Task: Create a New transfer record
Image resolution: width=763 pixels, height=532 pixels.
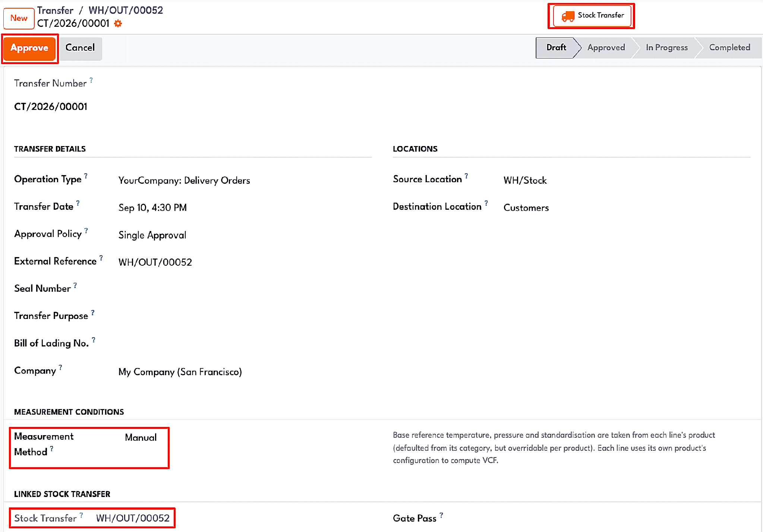Action: tap(19, 18)
